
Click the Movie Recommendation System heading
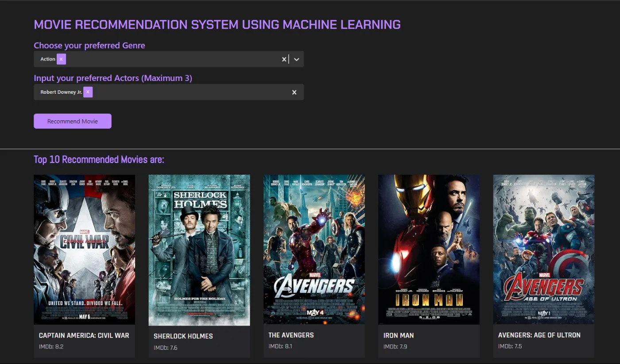(x=217, y=24)
